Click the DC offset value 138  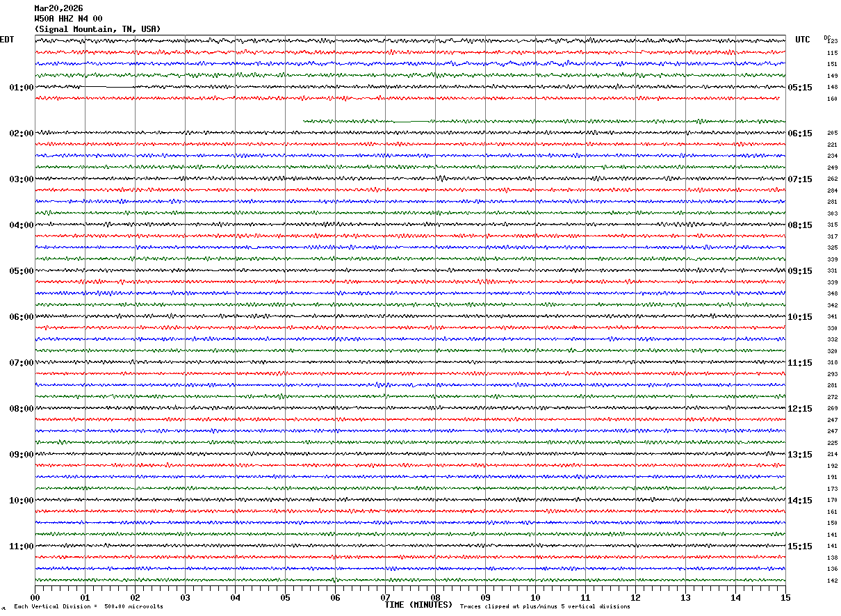tap(832, 558)
